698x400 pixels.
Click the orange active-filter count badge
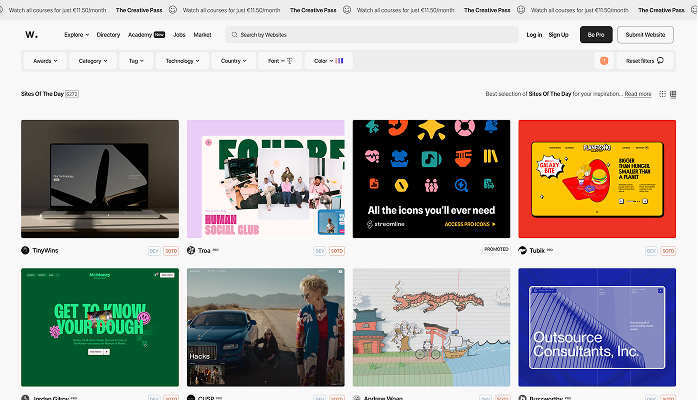pos(604,61)
